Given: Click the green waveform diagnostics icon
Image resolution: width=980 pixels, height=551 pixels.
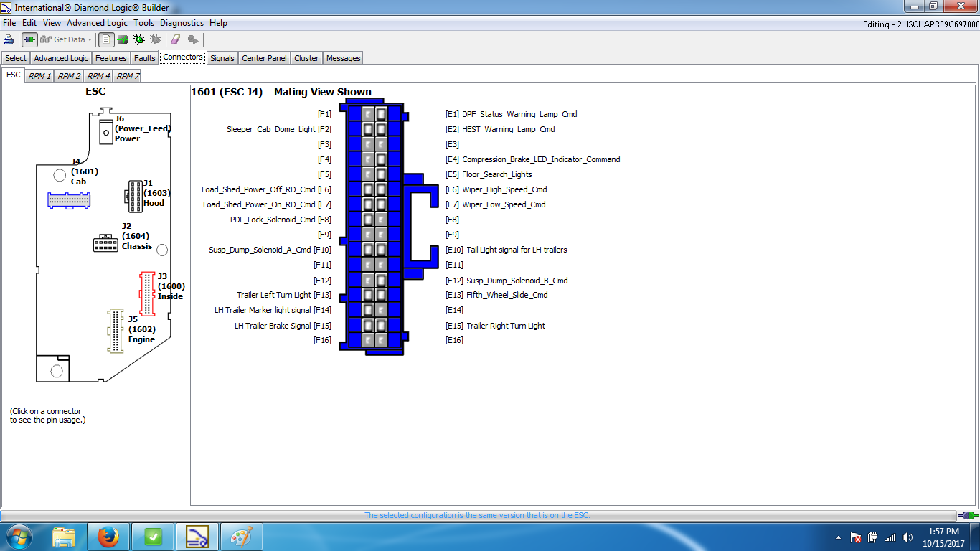Looking at the screenshot, I should (x=123, y=39).
